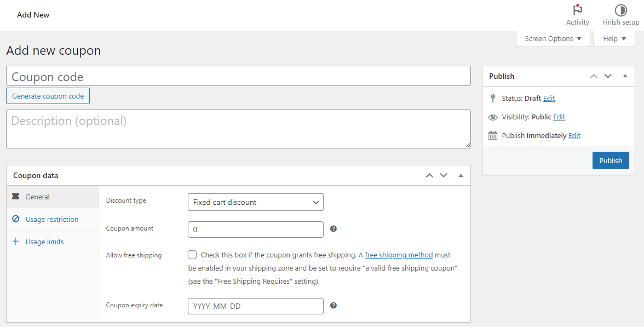
Task: Click the calendar icon next to Publish immediately
Action: point(492,135)
